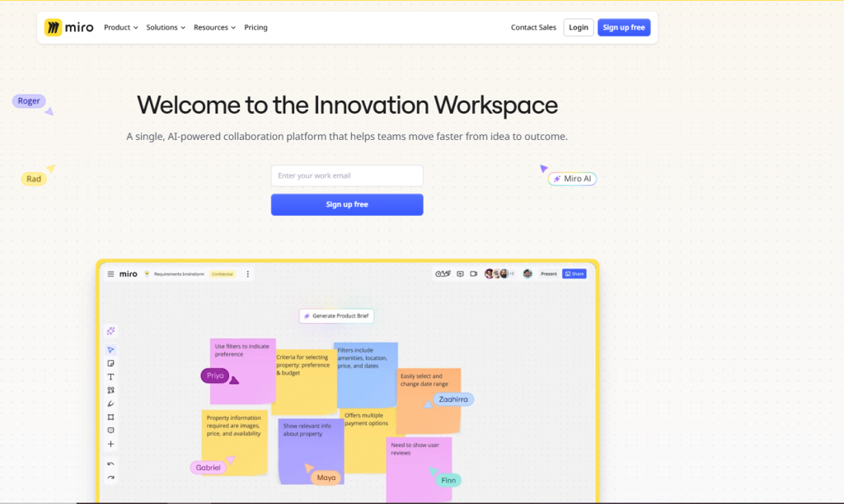Image resolution: width=844 pixels, height=504 pixels.
Task: Choose the pen drawing tool
Action: pyautogui.click(x=110, y=404)
